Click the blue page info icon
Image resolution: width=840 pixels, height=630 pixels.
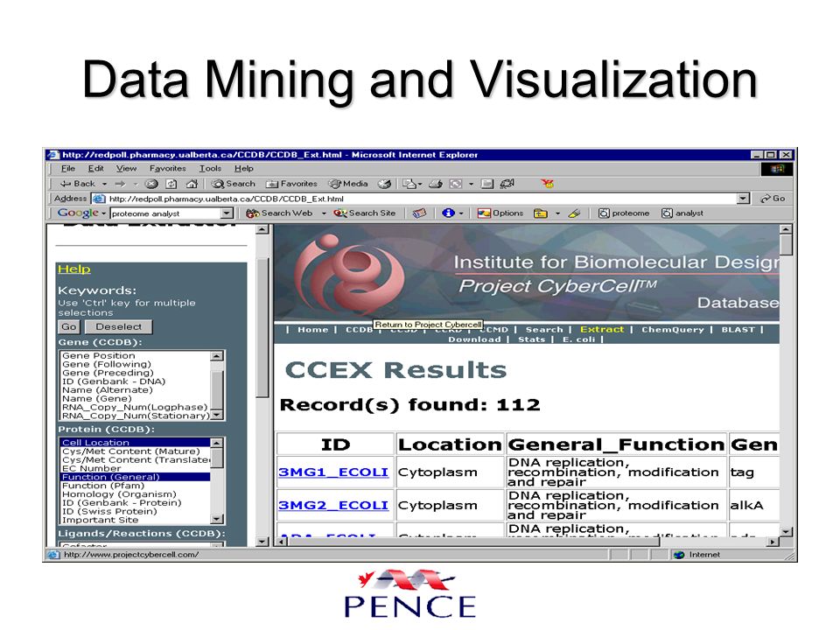coord(448,213)
